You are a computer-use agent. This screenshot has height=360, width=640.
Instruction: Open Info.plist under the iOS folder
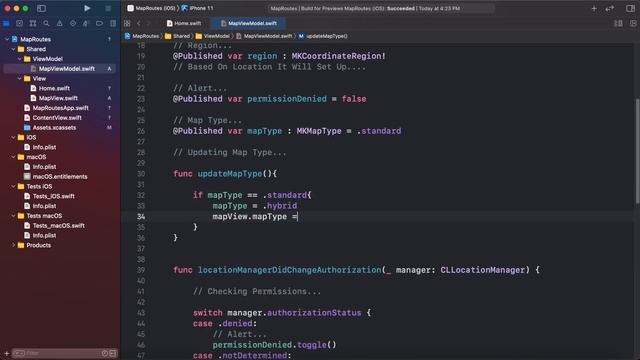[x=44, y=147]
